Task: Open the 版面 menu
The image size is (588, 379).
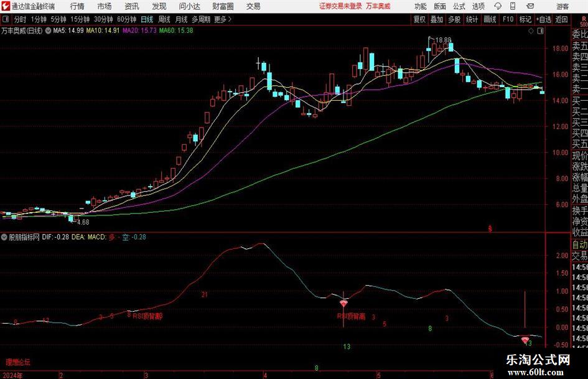Action: tap(440, 6)
